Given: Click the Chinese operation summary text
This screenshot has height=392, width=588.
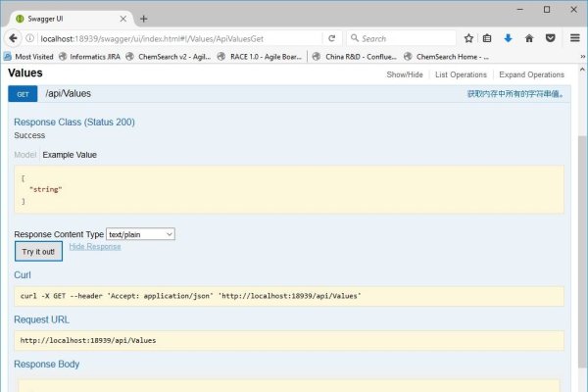Looking at the screenshot, I should pyautogui.click(x=515, y=94).
